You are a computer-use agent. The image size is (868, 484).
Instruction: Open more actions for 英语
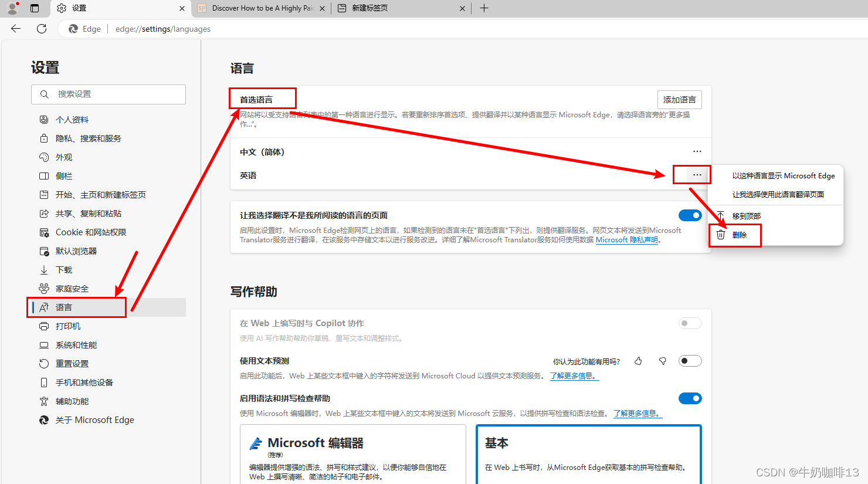pyautogui.click(x=697, y=175)
